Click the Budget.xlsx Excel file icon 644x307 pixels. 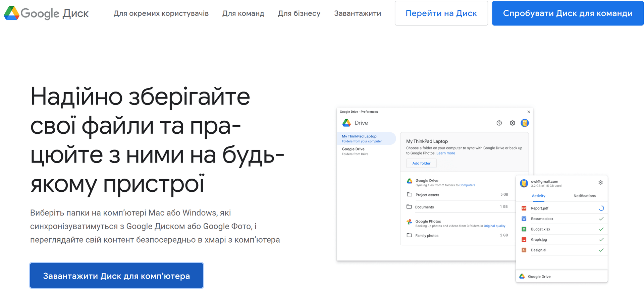524,229
